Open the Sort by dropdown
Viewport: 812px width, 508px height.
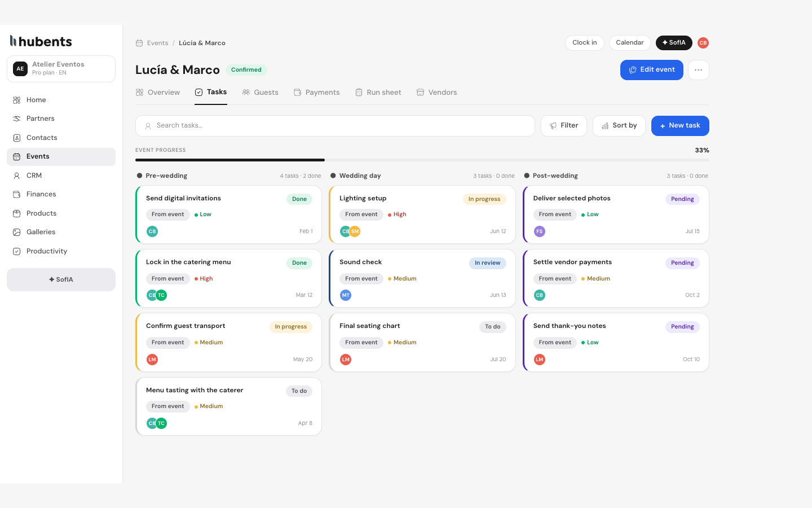click(x=619, y=126)
